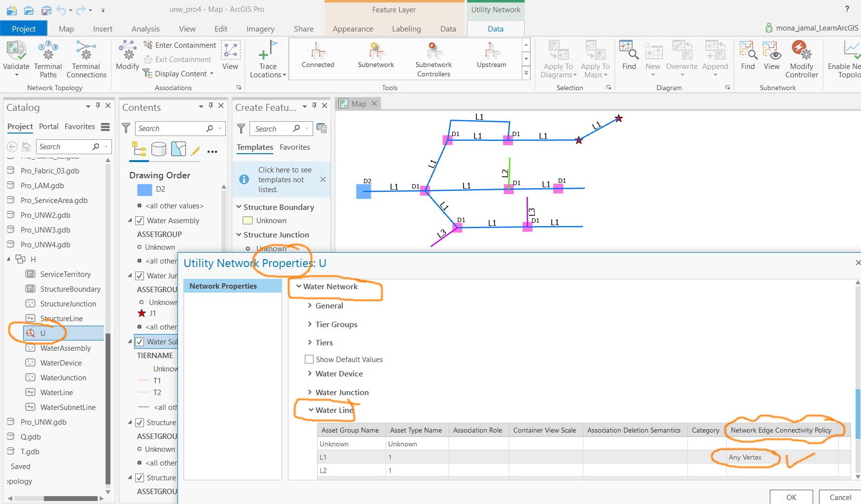Screen dimensions: 861x504
Task: Click filter funnel in Contents pane
Action: click(126, 128)
